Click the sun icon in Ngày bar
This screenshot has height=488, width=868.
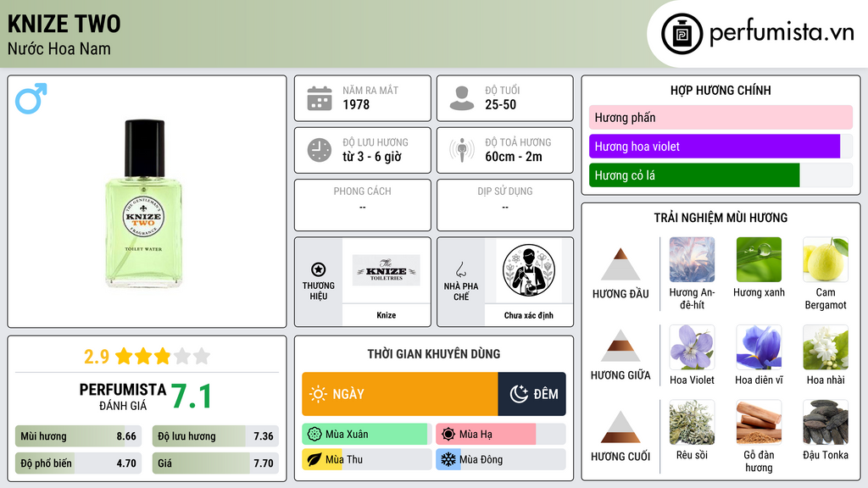[319, 394]
